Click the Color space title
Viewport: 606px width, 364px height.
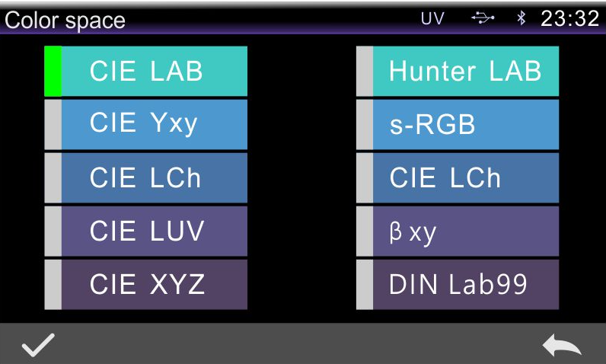point(65,21)
